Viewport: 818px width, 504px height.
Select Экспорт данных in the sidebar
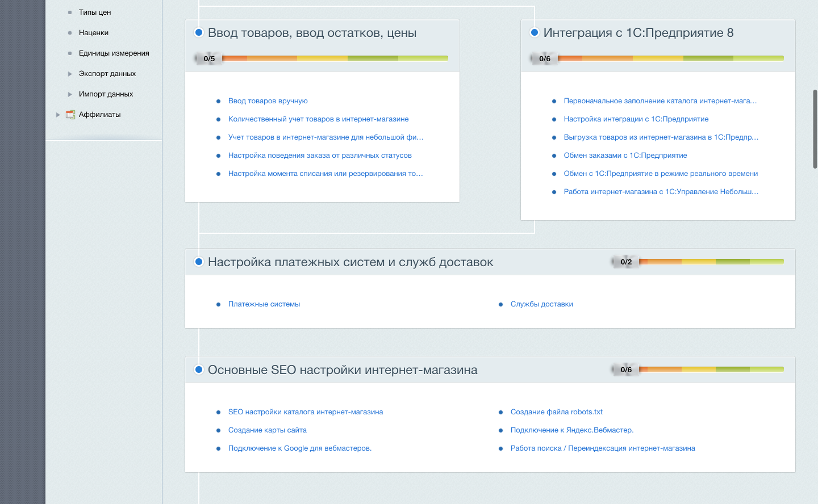[107, 74]
